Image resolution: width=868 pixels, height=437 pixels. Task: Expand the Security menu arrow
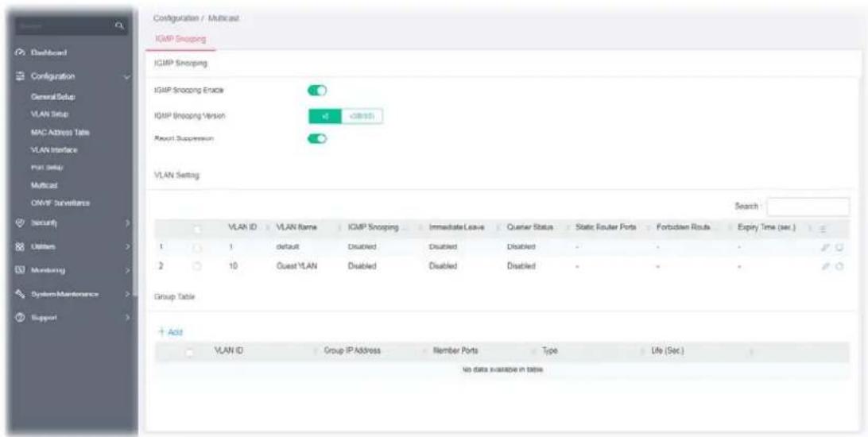coord(128,223)
